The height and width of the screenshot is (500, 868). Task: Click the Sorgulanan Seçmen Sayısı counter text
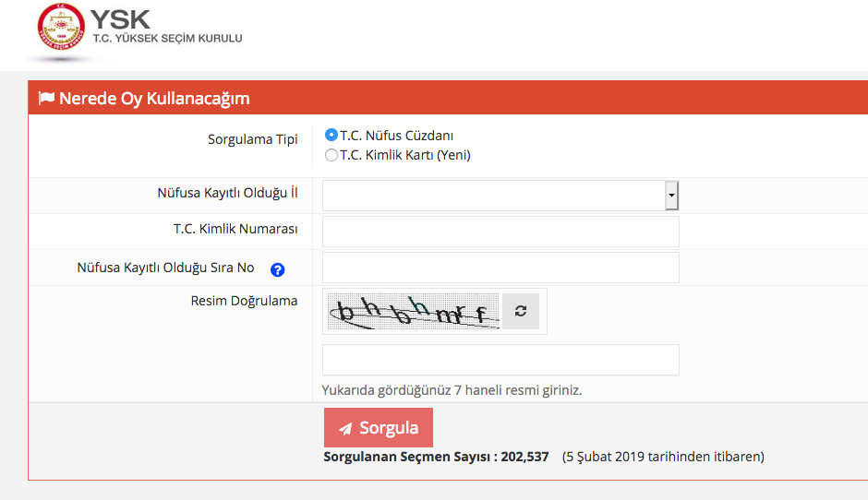click(x=436, y=457)
